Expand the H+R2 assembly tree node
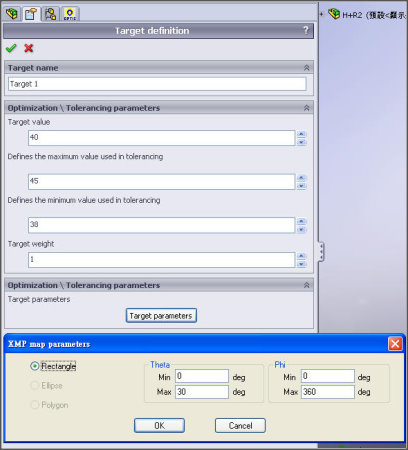Viewport: 408px width, 450px height. tap(322, 14)
